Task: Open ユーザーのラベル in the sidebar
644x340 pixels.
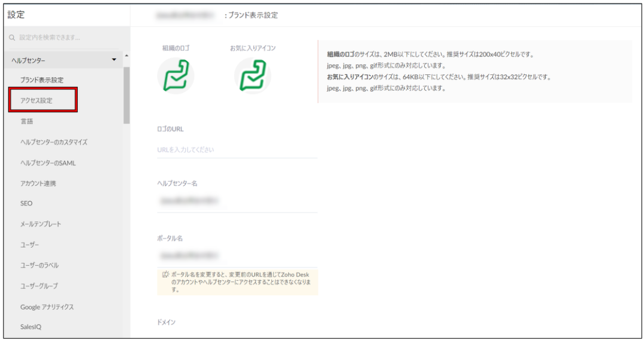Action: click(40, 265)
